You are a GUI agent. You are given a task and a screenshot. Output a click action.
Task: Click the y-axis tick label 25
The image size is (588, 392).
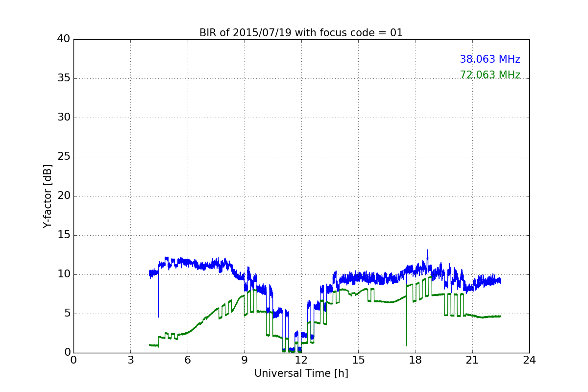(64, 157)
